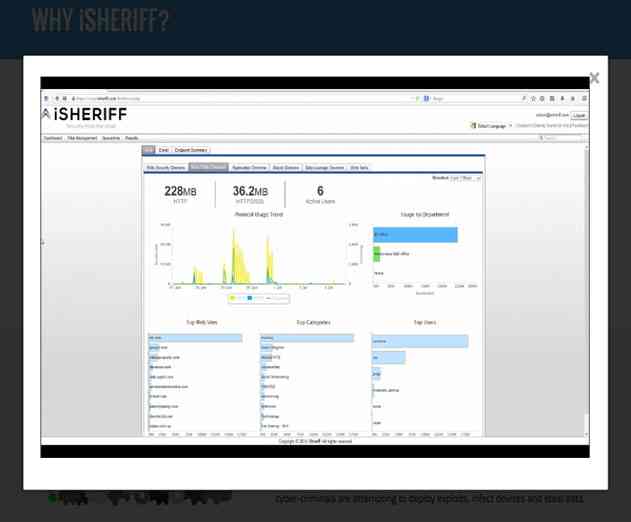Click the bookmark star icon in browser toolbar

533,98
